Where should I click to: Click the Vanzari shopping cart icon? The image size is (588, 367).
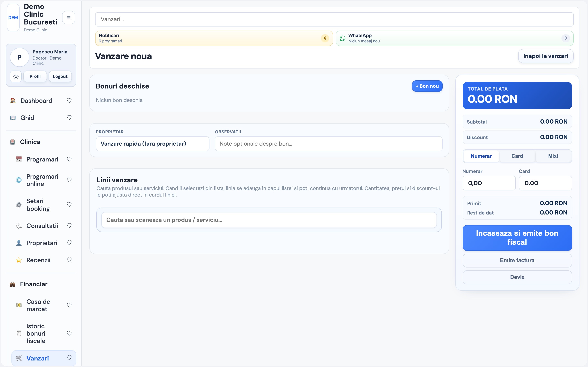[19, 358]
